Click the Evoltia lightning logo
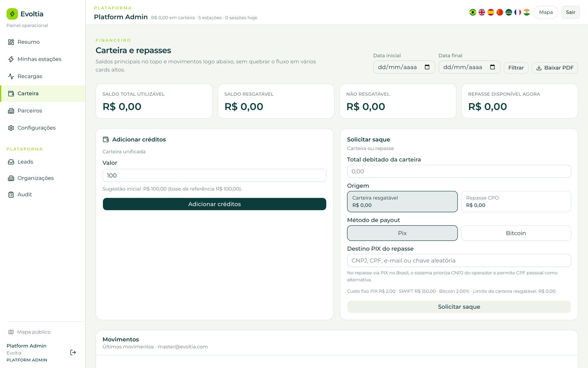 pyautogui.click(x=12, y=14)
